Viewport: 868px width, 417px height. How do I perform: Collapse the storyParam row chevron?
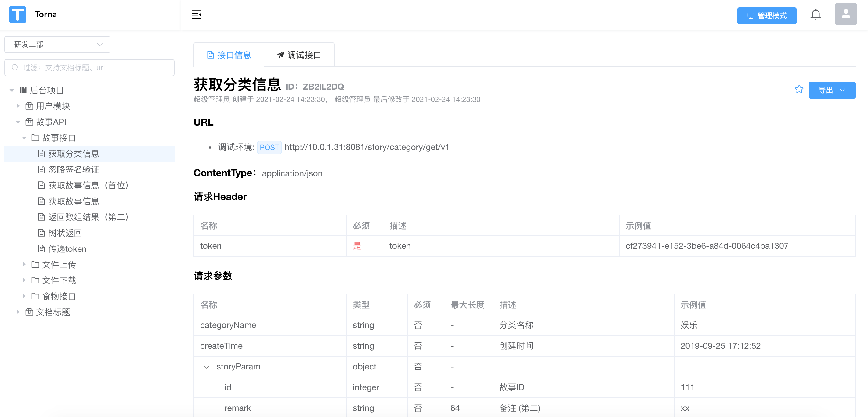click(207, 367)
